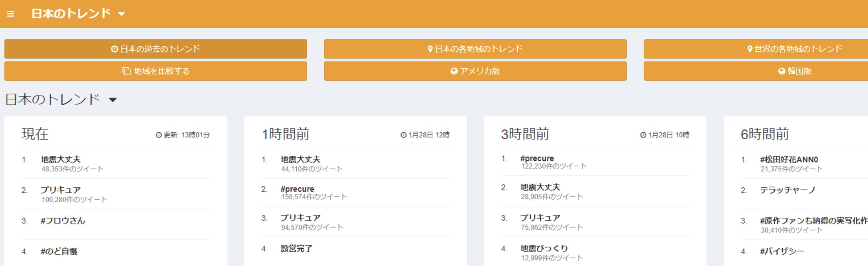868x266 pixels.
Task: Open #原作ファンも納得の実写化作 trend
Action: pyautogui.click(x=814, y=220)
